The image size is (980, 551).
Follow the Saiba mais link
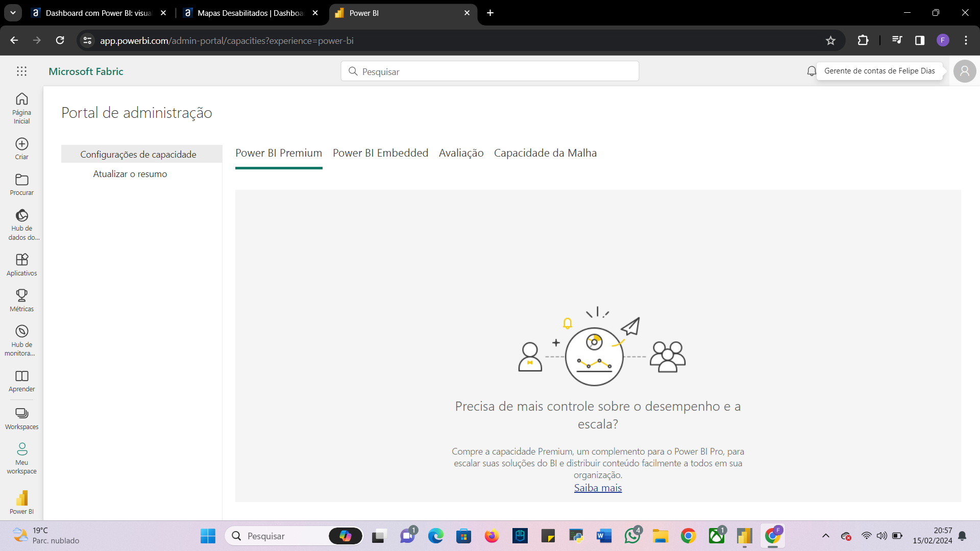click(598, 488)
